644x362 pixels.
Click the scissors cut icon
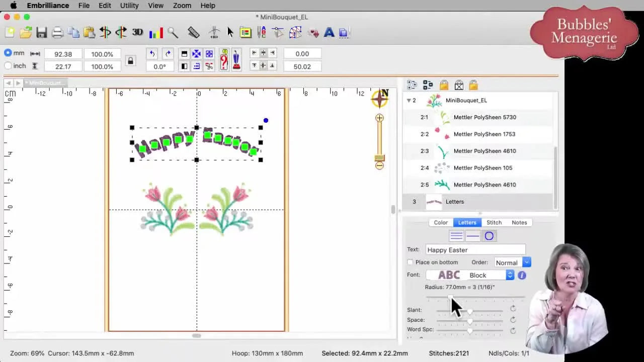pos(209,66)
